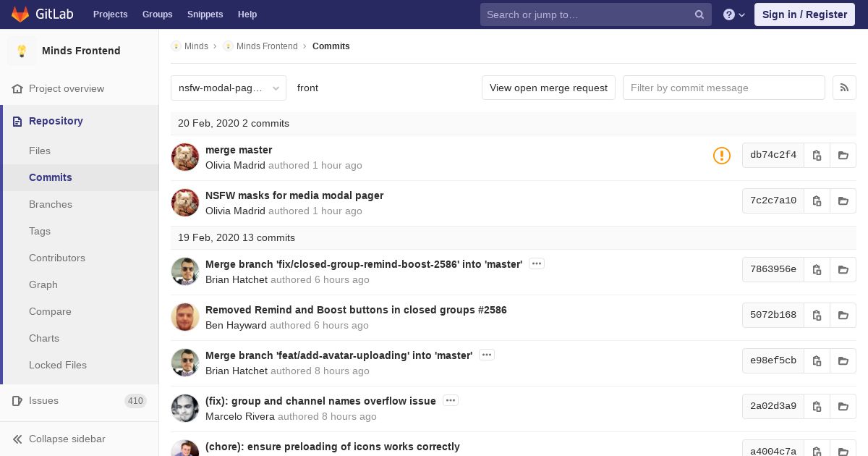Browse files at commit 7863956e
The height and width of the screenshot is (456, 868).
pyautogui.click(x=843, y=269)
